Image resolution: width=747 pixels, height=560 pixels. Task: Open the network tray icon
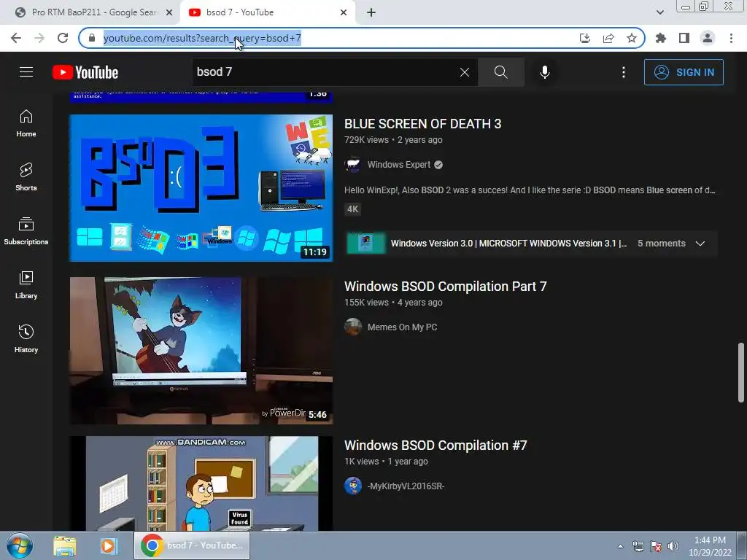(638, 546)
